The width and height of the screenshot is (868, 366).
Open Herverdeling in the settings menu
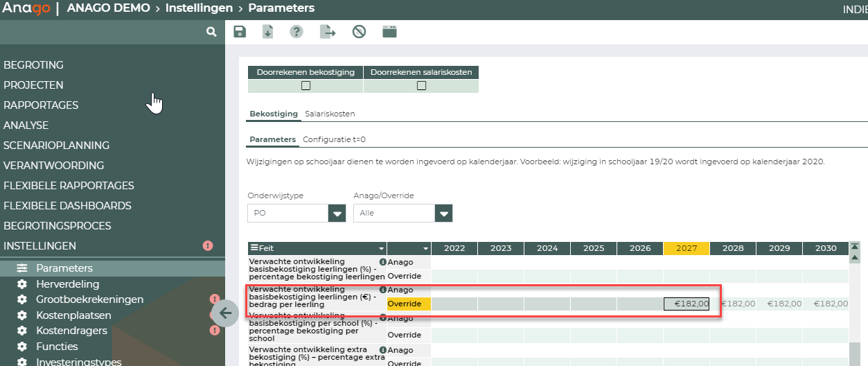[67, 284]
